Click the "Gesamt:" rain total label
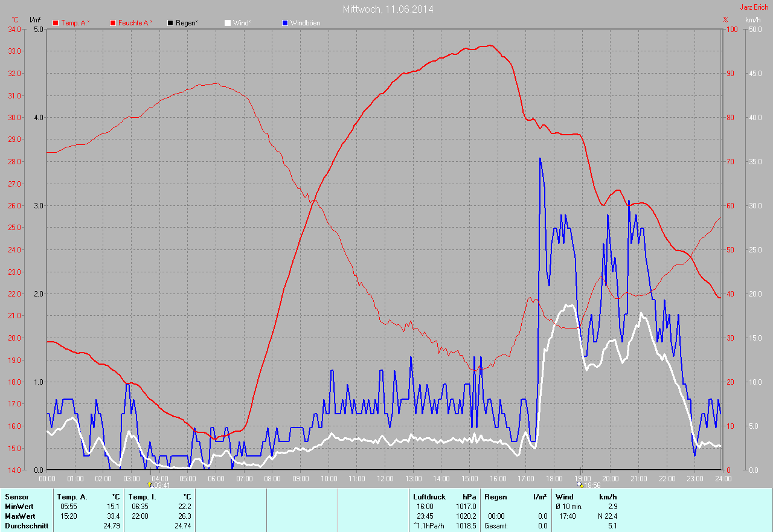This screenshot has width=773, height=532. [496, 526]
